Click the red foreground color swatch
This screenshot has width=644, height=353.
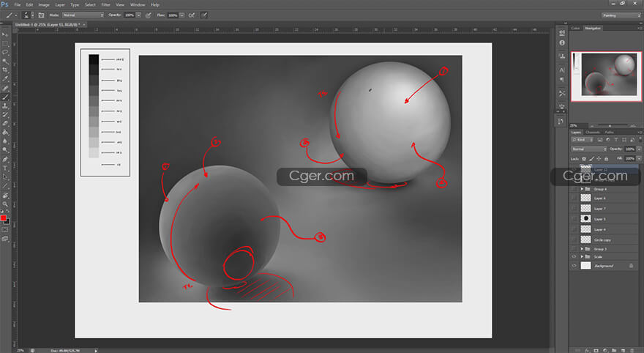(x=3, y=218)
